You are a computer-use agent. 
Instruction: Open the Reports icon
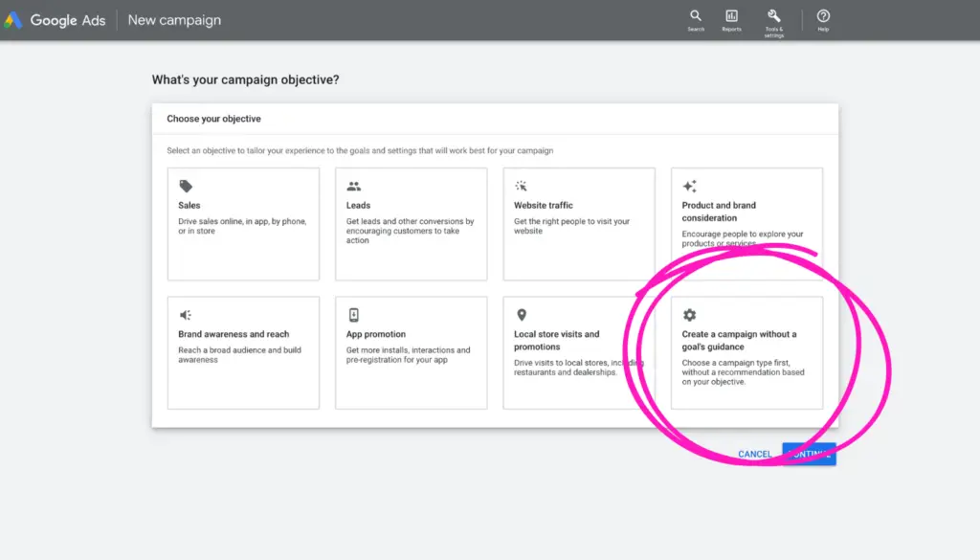click(x=731, y=16)
